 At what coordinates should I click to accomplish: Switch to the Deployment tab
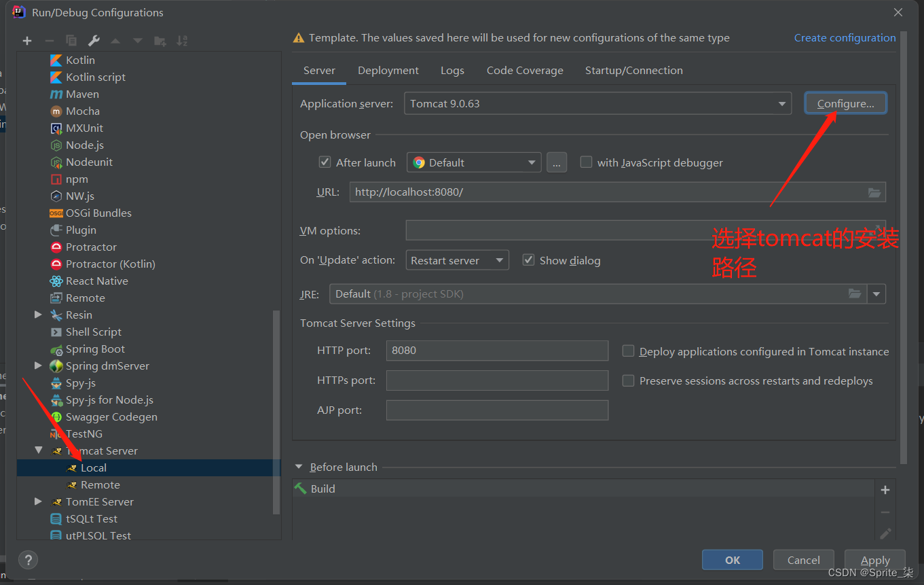coord(388,71)
